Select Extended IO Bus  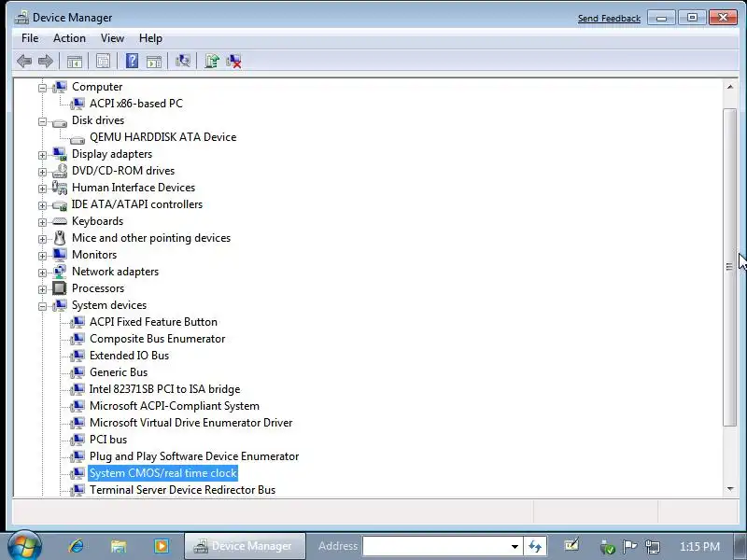[x=129, y=356]
